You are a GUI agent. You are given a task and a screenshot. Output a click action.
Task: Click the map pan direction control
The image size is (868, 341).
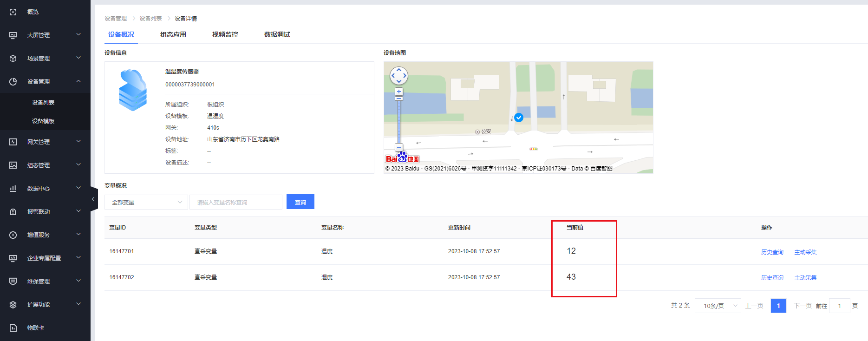(399, 75)
